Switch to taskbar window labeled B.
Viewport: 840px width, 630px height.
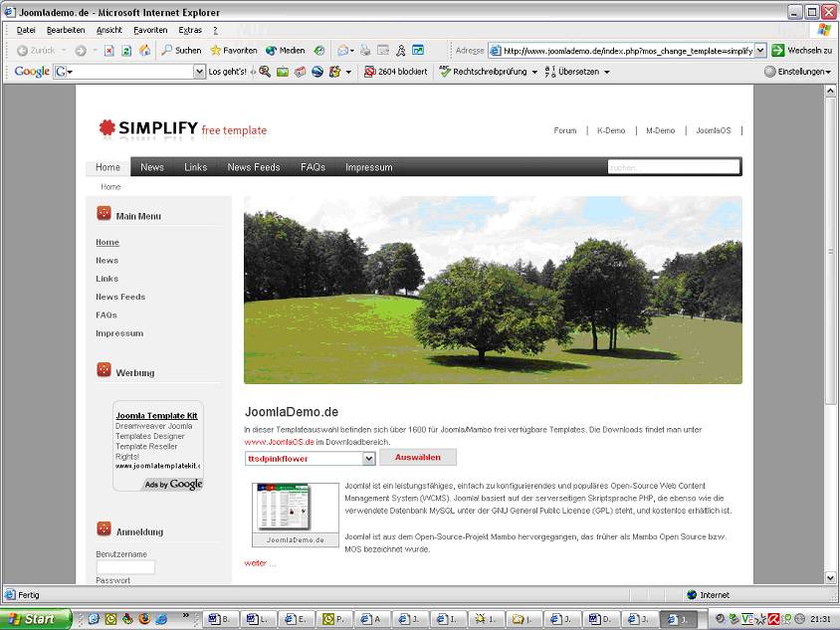click(x=220, y=619)
